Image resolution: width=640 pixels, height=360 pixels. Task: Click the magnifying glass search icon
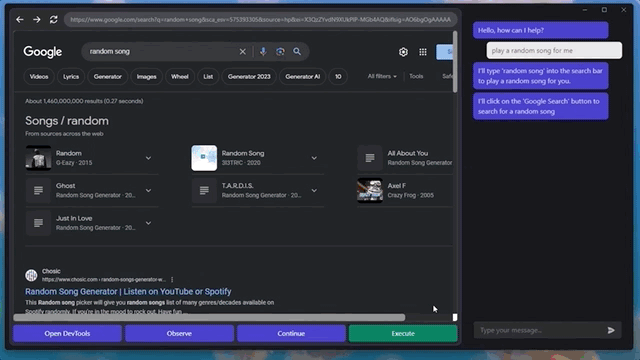tap(297, 51)
